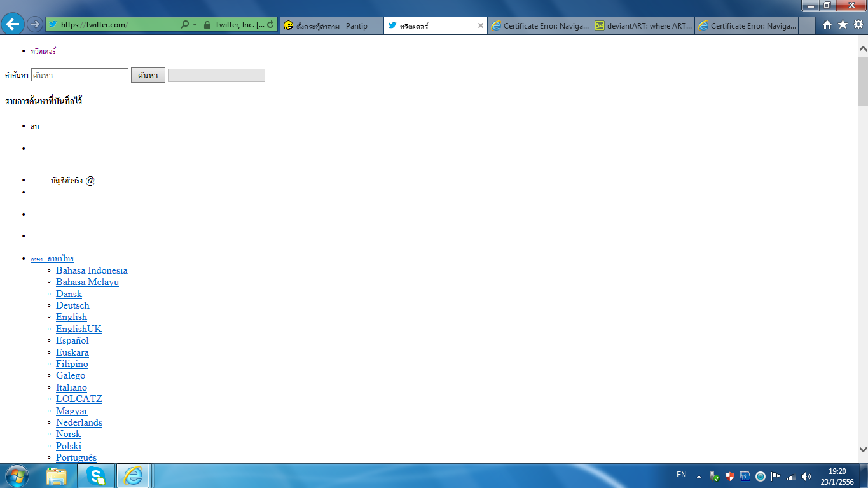868x488 pixels.
Task: Open IE Tools gear menu
Action: pos(858,25)
